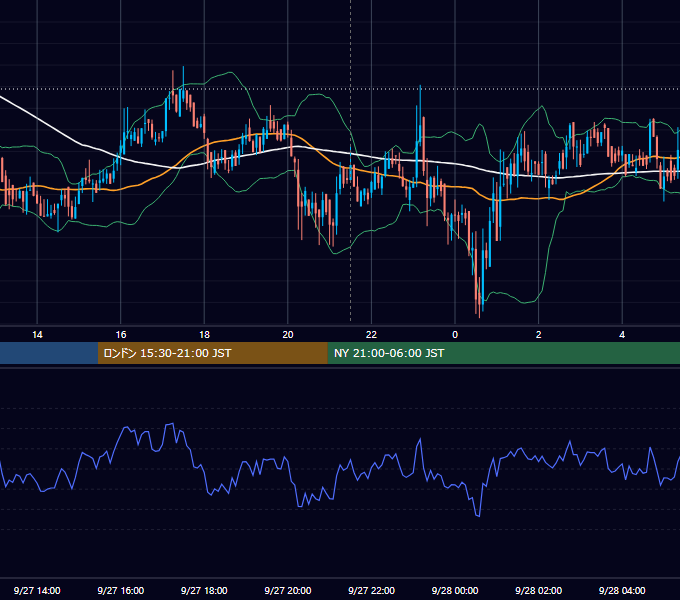
Task: Click the 9/28 04:00 date label
Action: pyautogui.click(x=622, y=590)
